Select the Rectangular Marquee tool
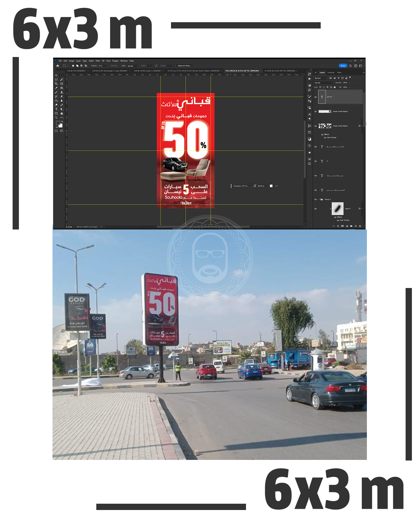Viewport: 420px width, 516px height. pos(61,75)
